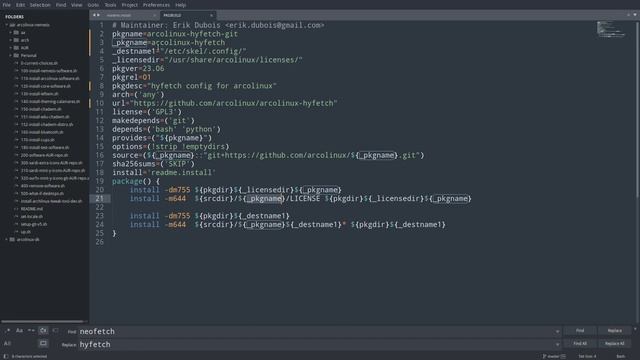Open the Preferences menu

click(156, 5)
